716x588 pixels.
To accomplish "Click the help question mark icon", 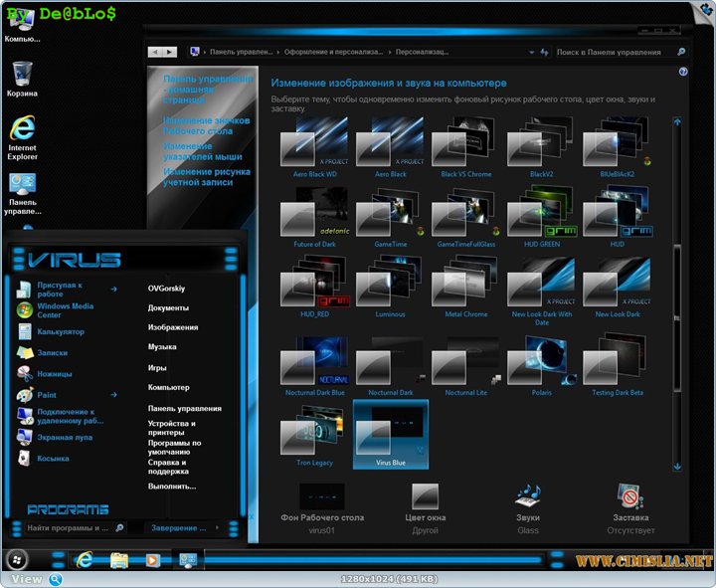I will [x=683, y=72].
